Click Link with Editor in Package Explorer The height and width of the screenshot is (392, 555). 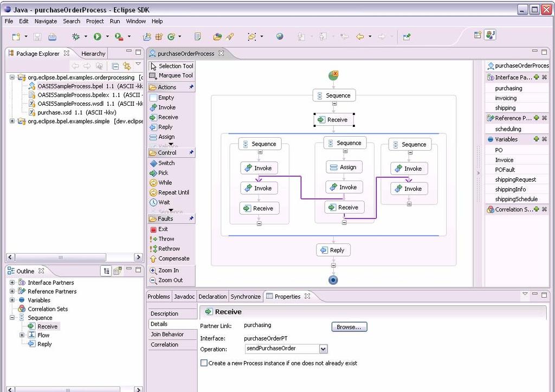pyautogui.click(x=127, y=66)
